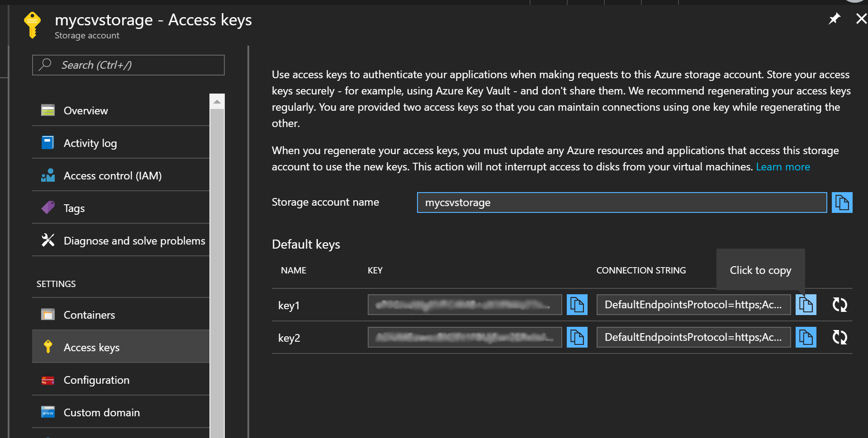Image resolution: width=868 pixels, height=438 pixels.
Task: Copy the key2 key value
Action: tap(577, 337)
